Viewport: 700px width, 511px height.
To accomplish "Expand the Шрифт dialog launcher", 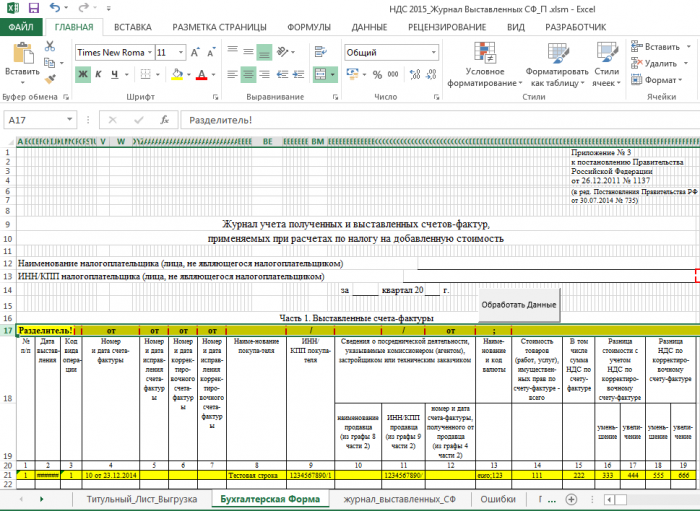I will (216, 97).
